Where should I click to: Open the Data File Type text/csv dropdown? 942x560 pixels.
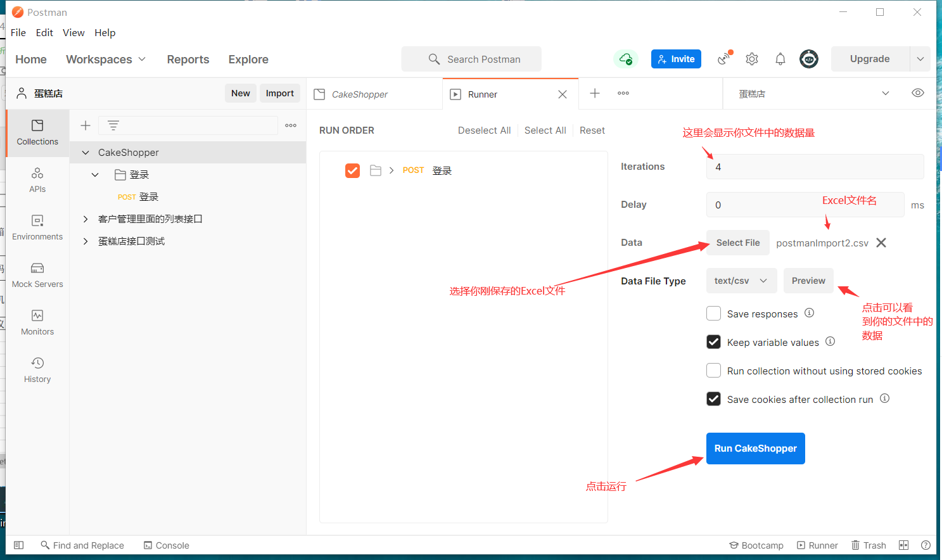click(742, 281)
